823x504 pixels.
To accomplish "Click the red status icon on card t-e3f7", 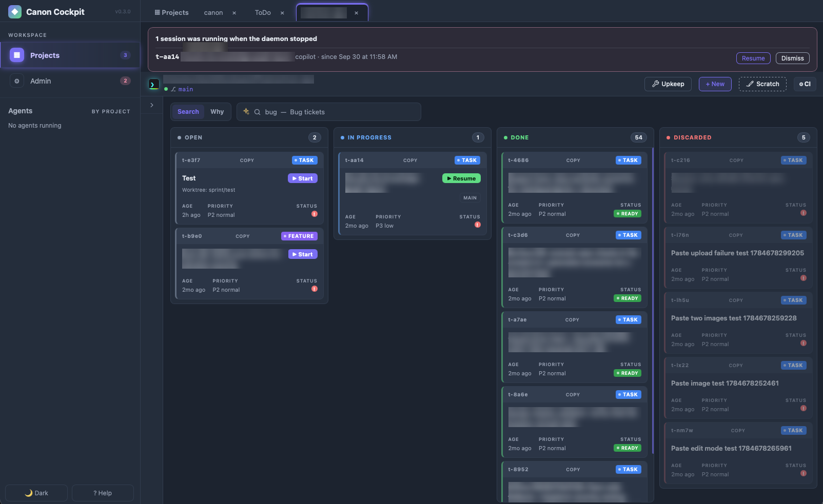I will 315,214.
